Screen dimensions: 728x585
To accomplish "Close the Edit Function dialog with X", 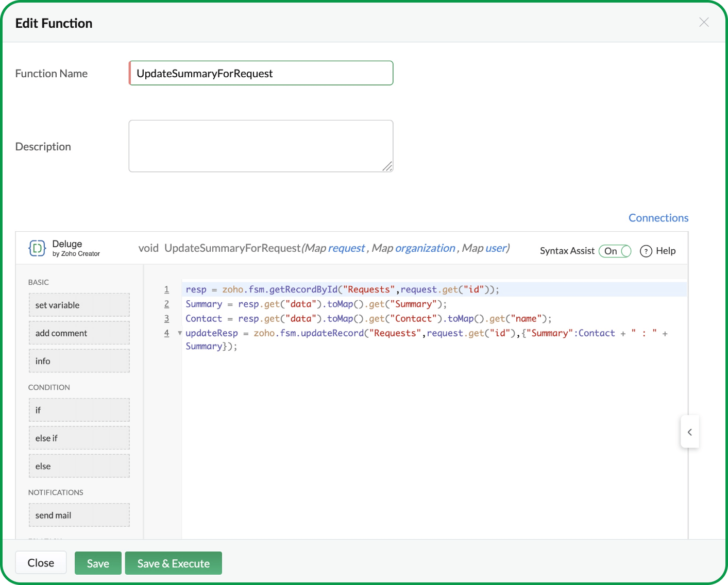I will pyautogui.click(x=704, y=22).
